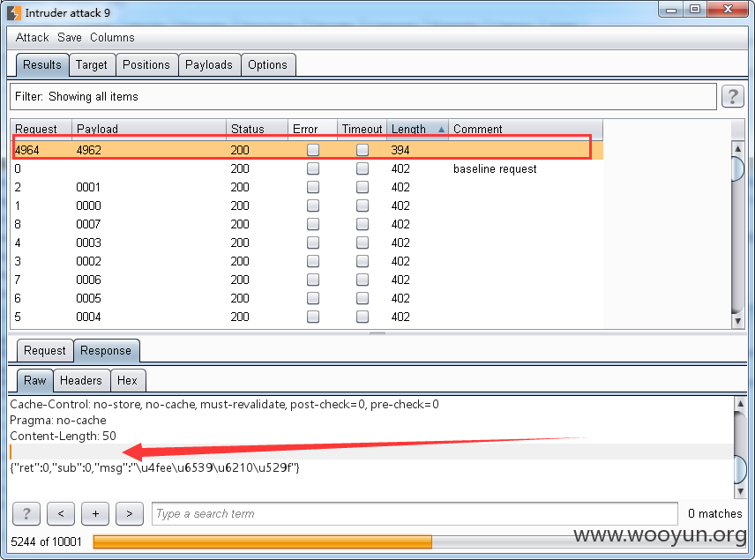Screen dimensions: 755x560
Task: Toggle Timeout checkbox for payload 4962 row
Action: (363, 150)
